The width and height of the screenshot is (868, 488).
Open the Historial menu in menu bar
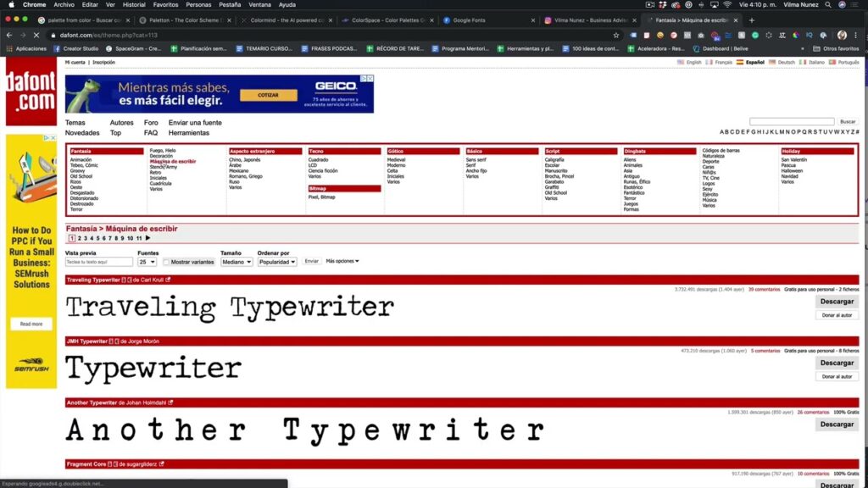point(134,5)
